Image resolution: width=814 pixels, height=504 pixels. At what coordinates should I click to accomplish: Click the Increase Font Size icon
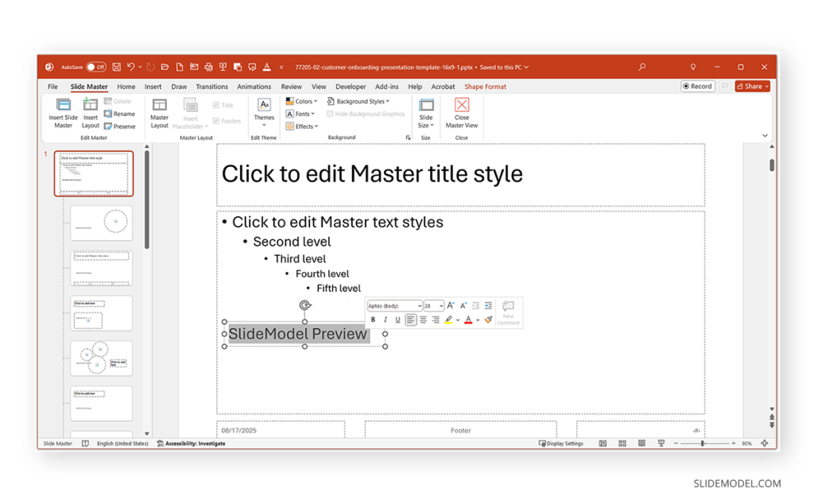point(451,306)
